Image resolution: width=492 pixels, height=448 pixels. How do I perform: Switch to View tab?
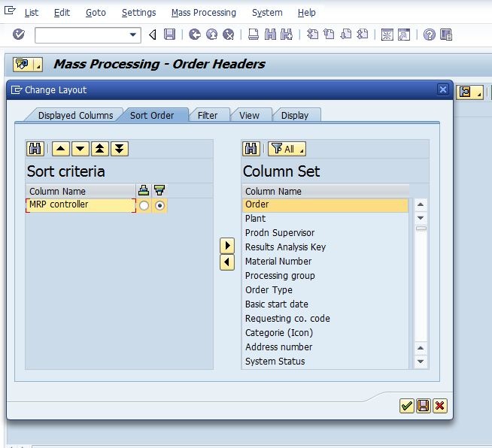point(249,115)
